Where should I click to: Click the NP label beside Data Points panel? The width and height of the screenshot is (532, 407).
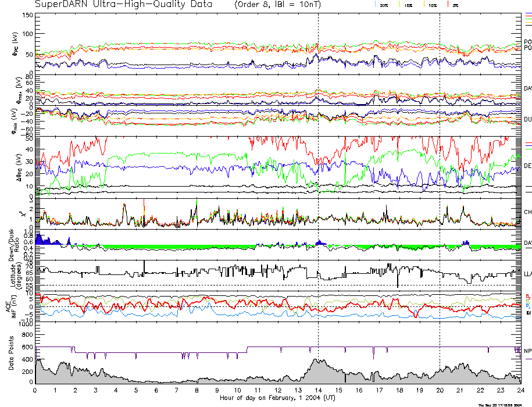[527, 351]
